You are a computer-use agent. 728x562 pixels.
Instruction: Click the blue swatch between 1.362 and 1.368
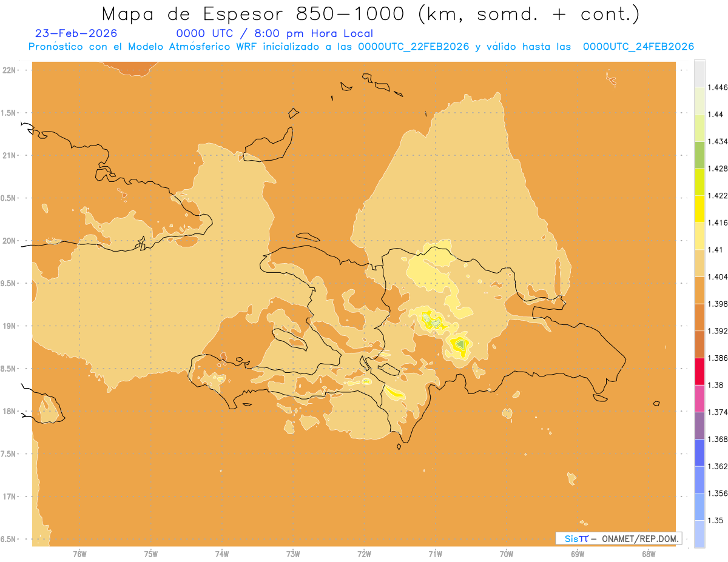(x=700, y=452)
